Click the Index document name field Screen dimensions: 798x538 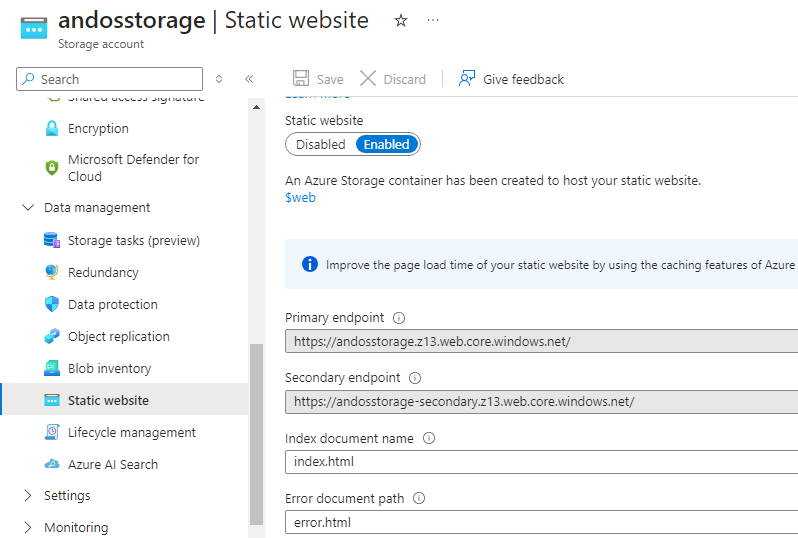click(x=540, y=462)
